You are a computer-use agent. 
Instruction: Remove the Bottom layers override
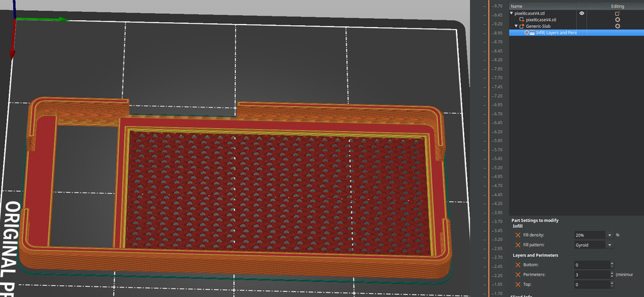pyautogui.click(x=518, y=265)
